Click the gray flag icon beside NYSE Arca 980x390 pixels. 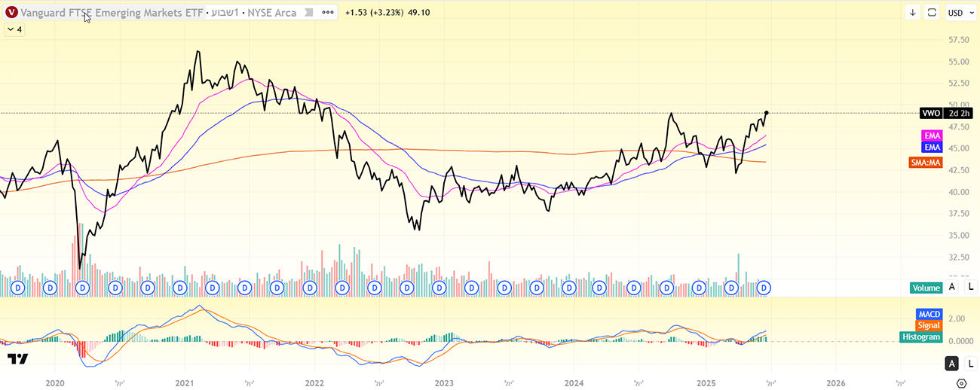point(308,13)
